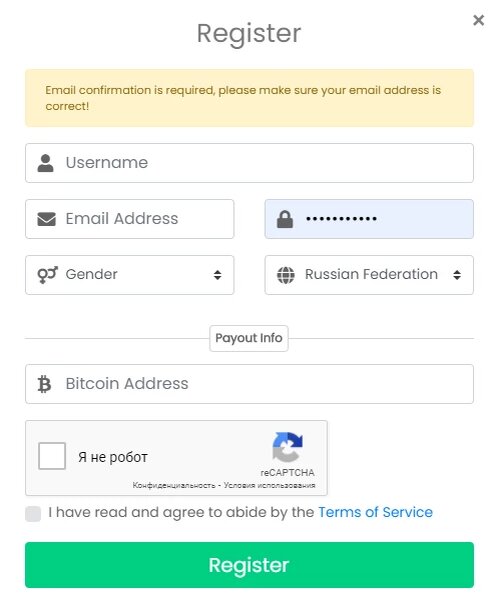
Task: Click the green Register button
Action: (249, 564)
